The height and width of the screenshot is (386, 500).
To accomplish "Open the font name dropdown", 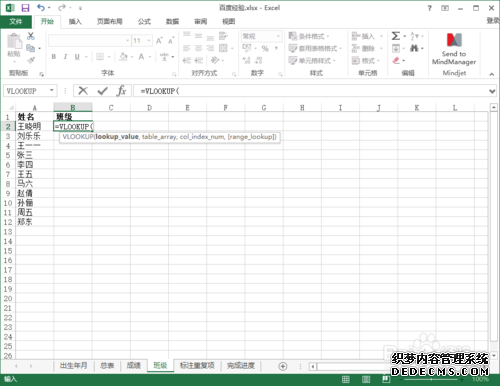I will click(127, 41).
